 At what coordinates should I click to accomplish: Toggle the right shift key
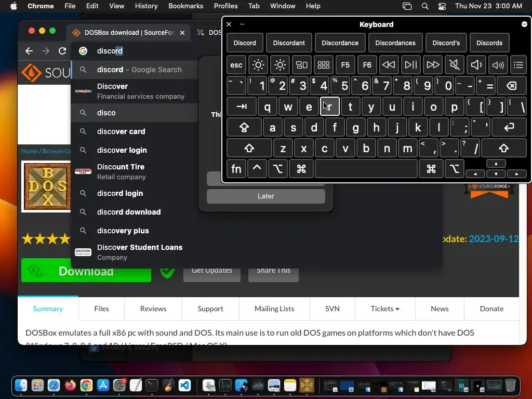coord(504,148)
